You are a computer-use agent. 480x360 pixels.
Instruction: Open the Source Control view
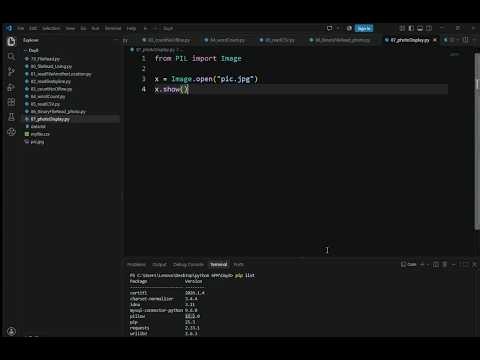(11, 71)
